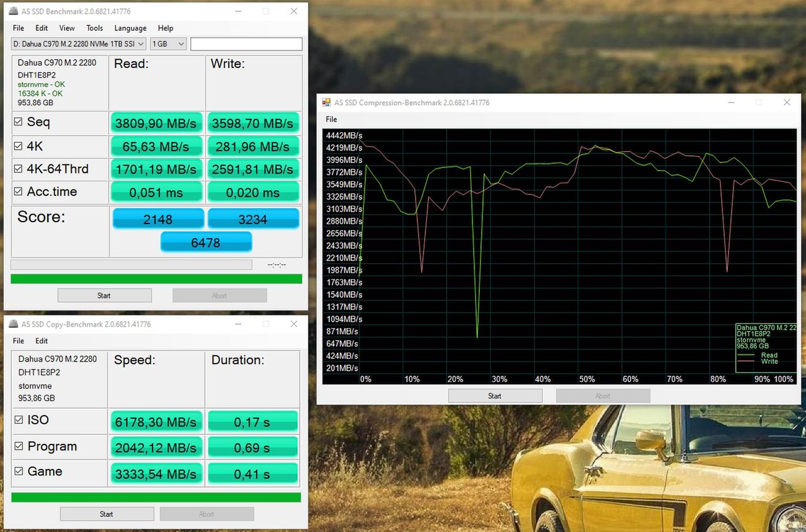The image size is (806, 532).
Task: Click the total score 6478
Action: click(x=206, y=242)
